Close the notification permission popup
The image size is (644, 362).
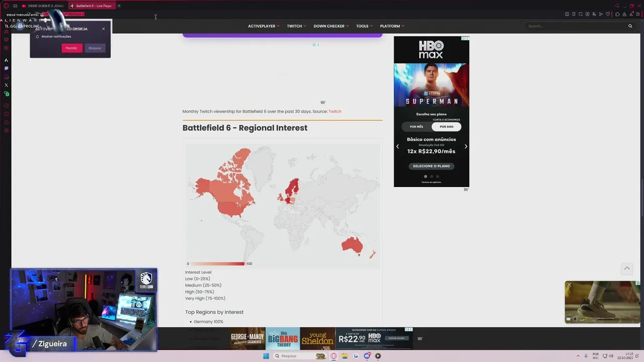point(104,29)
